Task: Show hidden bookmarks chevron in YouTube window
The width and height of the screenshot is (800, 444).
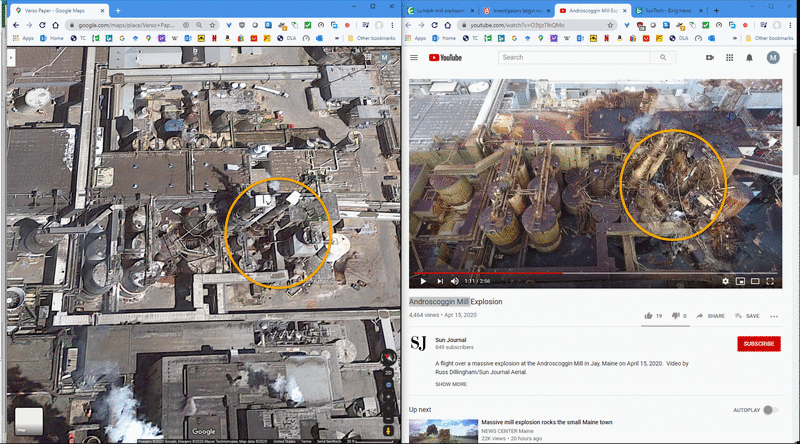Action: point(734,38)
